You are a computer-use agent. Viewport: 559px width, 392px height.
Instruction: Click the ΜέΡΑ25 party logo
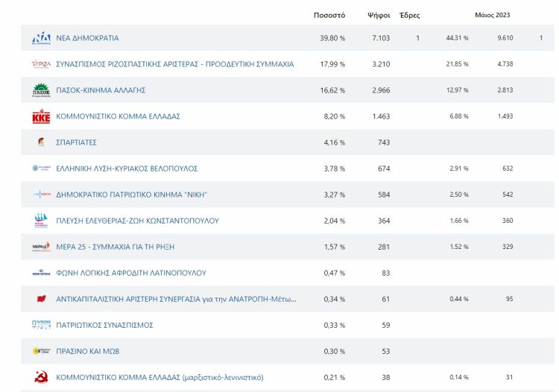[41, 247]
